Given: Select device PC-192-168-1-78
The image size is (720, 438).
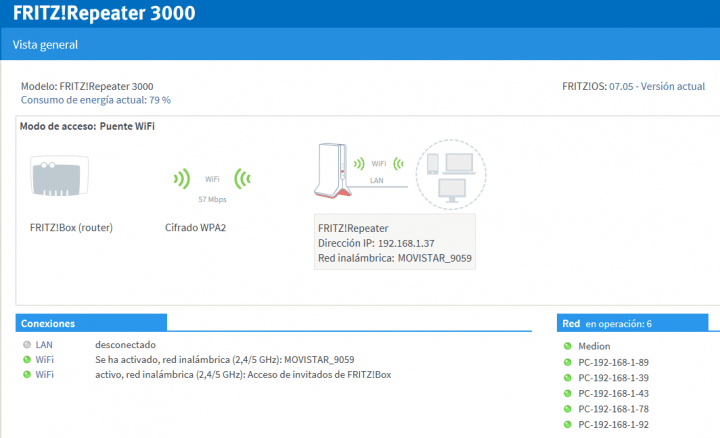Looking at the screenshot, I should [613, 409].
